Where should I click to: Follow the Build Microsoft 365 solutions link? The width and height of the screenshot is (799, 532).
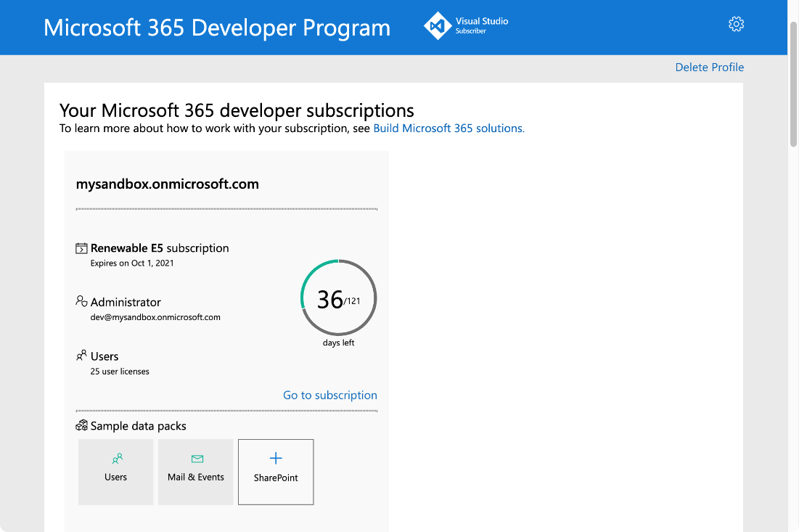point(448,128)
